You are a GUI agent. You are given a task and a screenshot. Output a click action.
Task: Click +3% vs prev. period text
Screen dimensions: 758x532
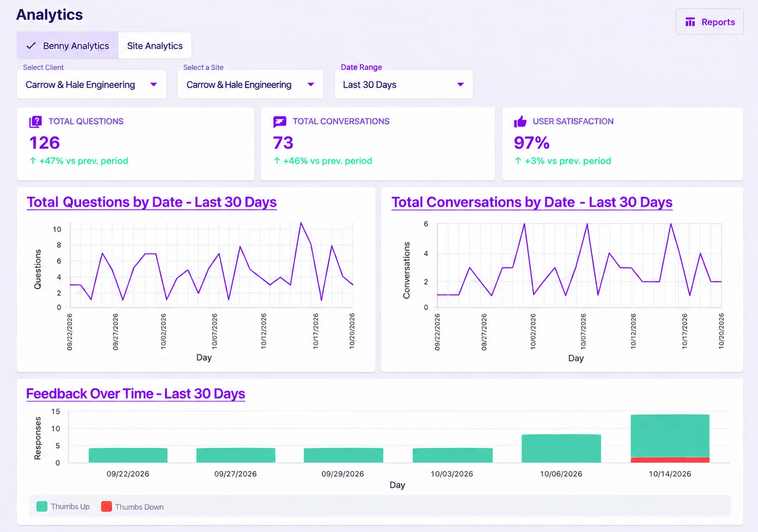[x=568, y=161]
